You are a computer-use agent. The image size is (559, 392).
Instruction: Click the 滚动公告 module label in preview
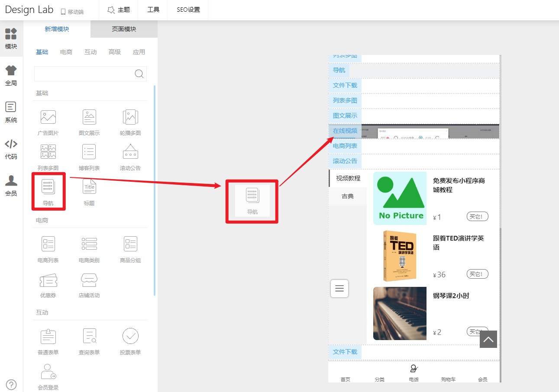(345, 161)
